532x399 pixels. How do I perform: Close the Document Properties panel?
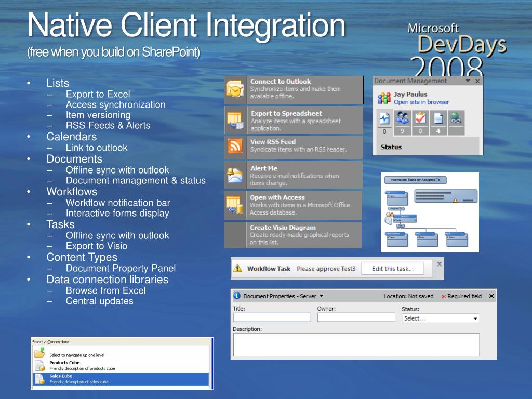click(x=491, y=296)
